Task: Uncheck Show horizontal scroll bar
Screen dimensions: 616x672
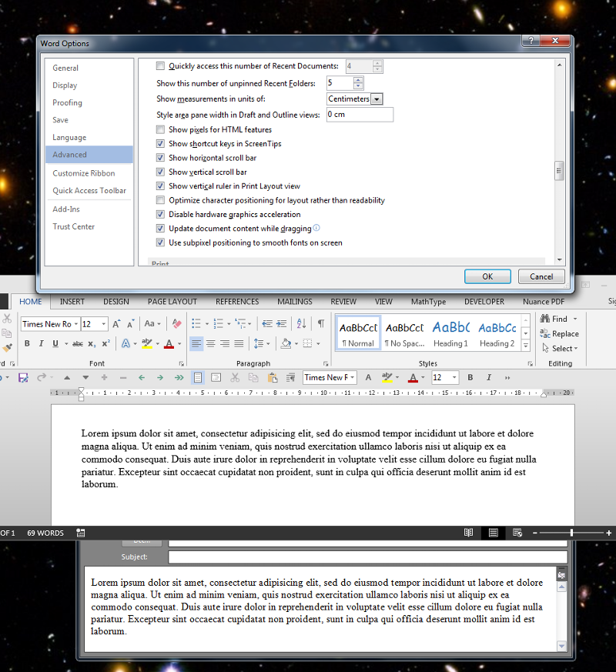Action: [x=159, y=158]
